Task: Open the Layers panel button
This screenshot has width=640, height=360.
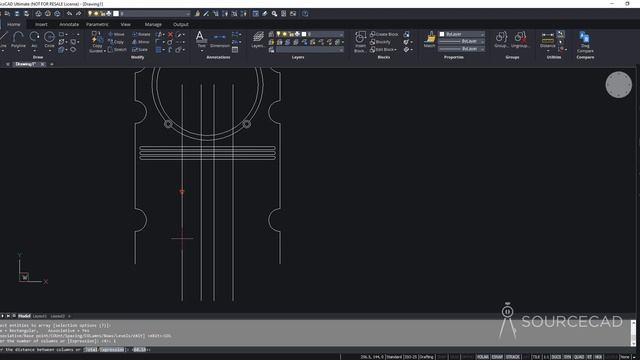Action: 258,40
